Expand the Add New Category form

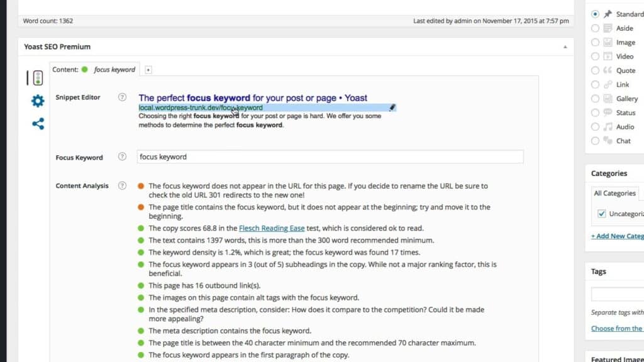(x=617, y=236)
